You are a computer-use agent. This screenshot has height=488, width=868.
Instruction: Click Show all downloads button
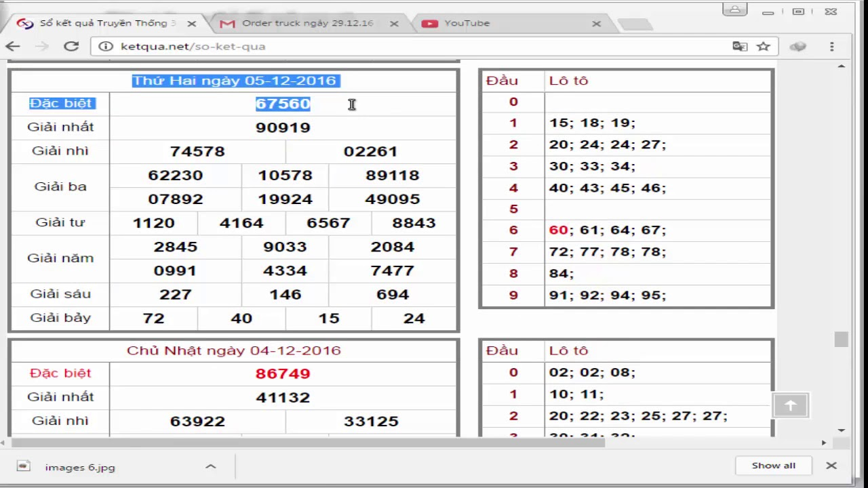[773, 466]
